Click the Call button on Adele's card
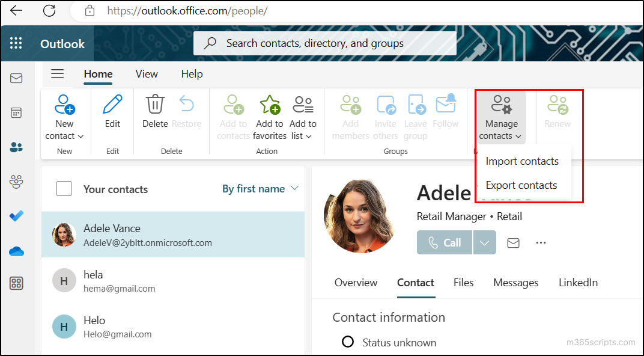 (444, 242)
